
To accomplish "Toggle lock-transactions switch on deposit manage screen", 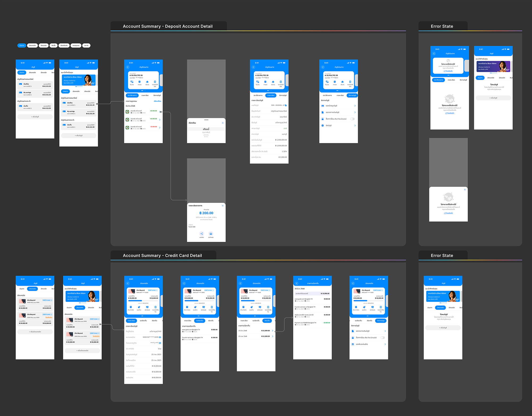I will pyautogui.click(x=352, y=119).
